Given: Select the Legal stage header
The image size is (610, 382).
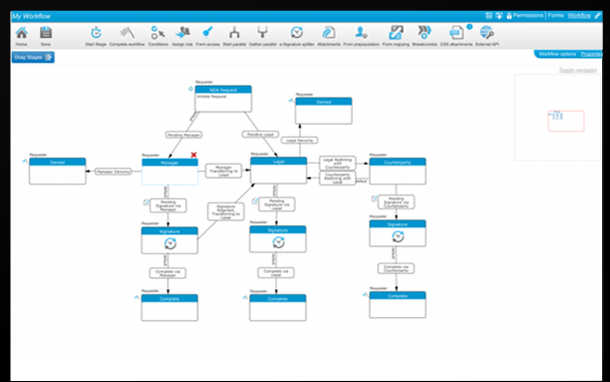Looking at the screenshot, I should [279, 161].
